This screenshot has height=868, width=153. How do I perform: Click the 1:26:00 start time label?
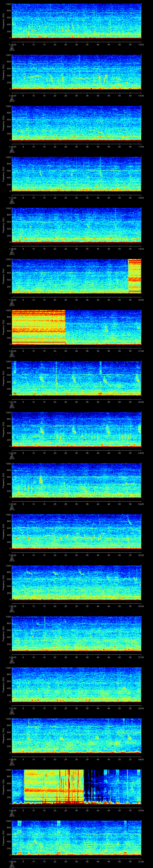point(12,657)
